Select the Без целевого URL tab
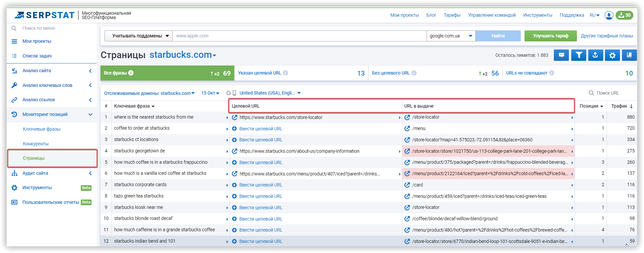644x253 pixels. (435, 73)
